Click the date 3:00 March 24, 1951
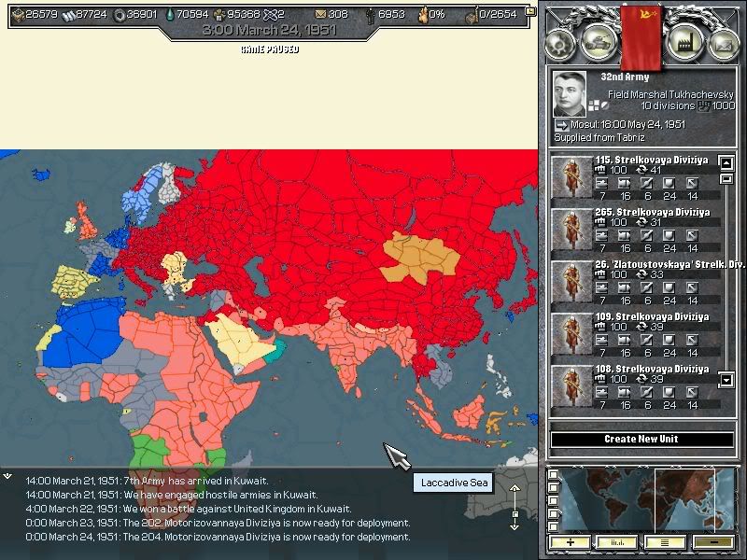 (269, 31)
